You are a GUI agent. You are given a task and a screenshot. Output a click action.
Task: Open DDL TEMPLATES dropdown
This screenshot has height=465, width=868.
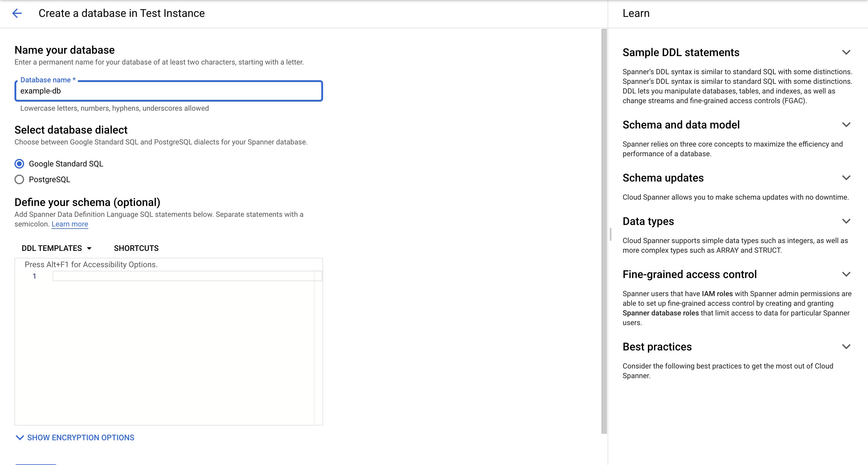[52, 248]
